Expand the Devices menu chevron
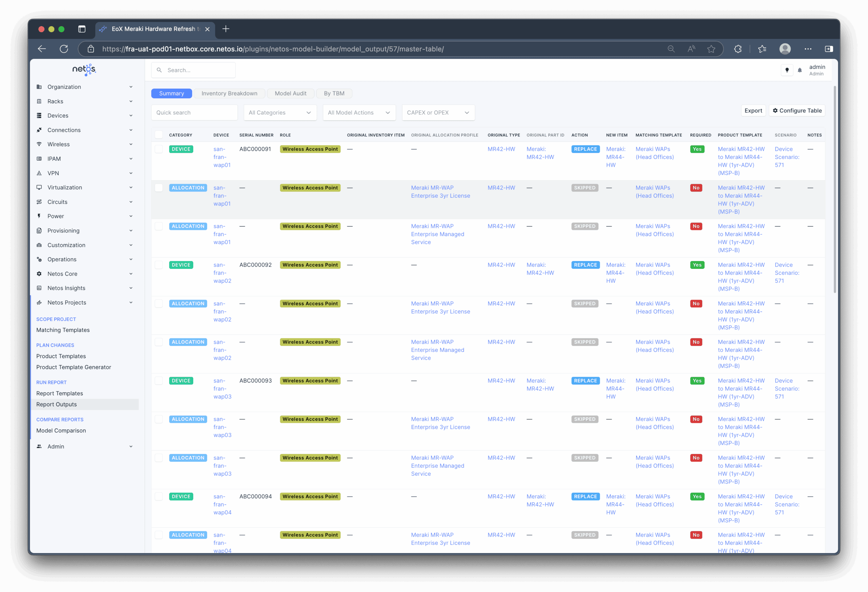 [x=131, y=115]
